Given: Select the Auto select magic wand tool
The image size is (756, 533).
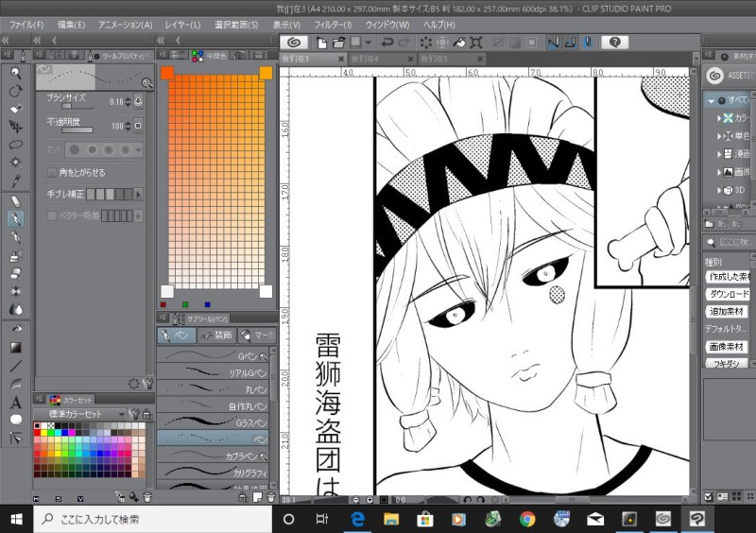Looking at the screenshot, I should 16,162.
